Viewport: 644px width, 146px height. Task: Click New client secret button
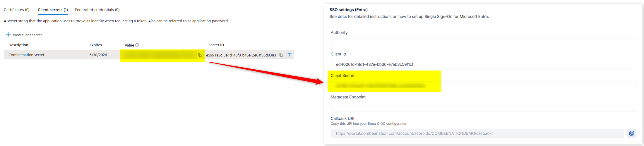[x=24, y=35]
